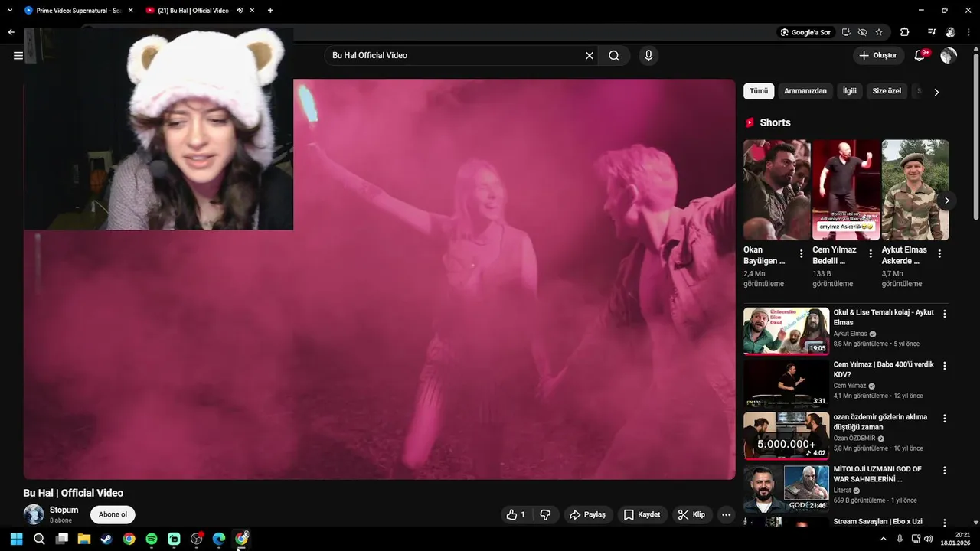Open the Chrome profile avatar

pos(950,32)
